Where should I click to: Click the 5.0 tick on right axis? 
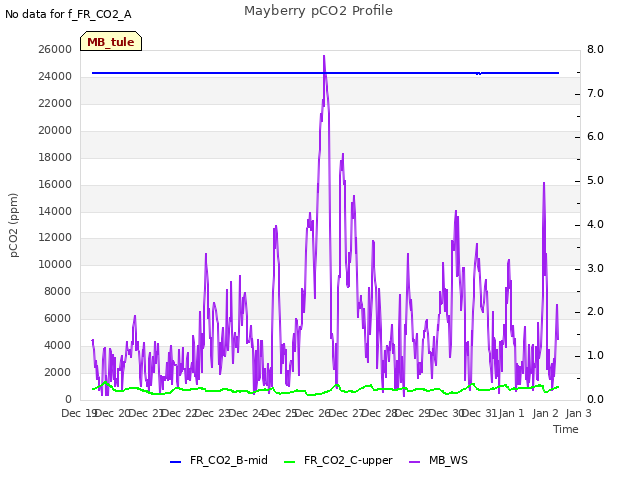click(595, 180)
